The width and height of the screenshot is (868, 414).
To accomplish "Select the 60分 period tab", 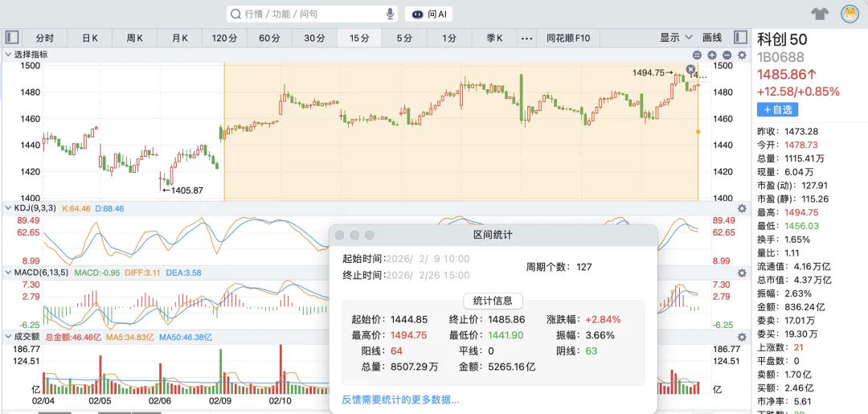I will 269,38.
